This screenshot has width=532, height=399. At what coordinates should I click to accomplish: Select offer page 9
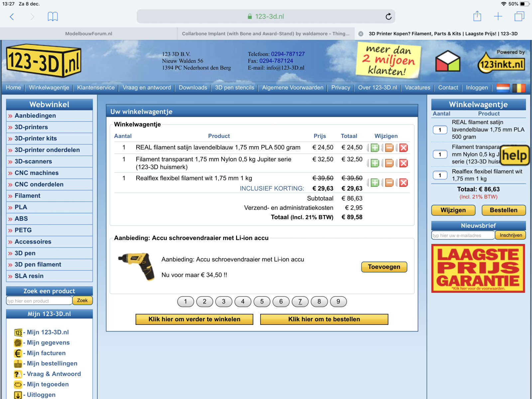point(338,301)
